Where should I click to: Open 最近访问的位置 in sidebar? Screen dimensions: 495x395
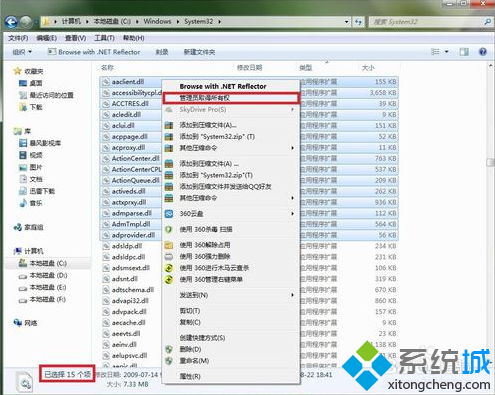[46, 95]
